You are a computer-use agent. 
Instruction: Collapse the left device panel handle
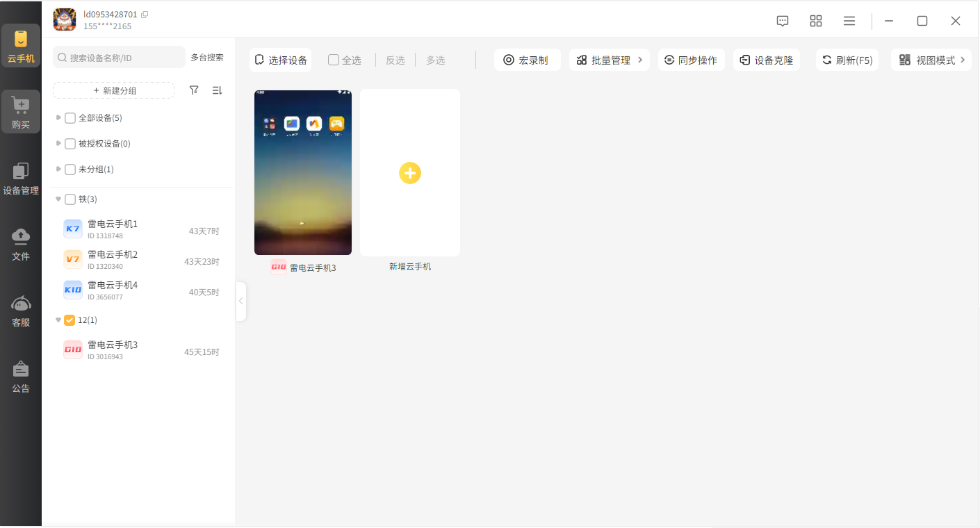[240, 302]
